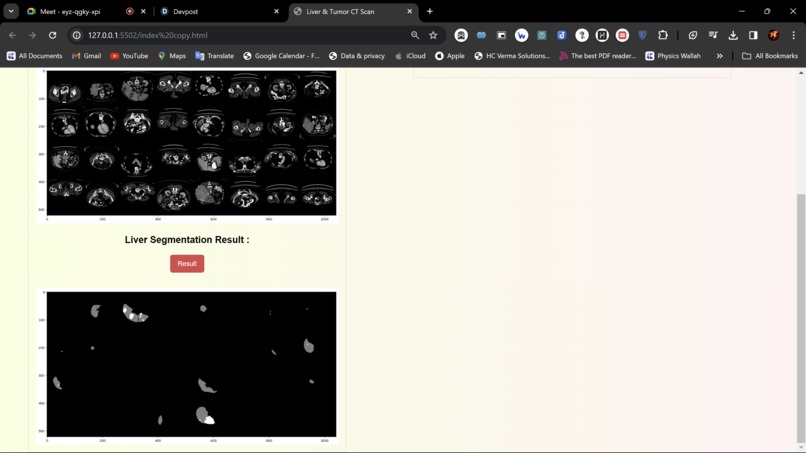Image resolution: width=806 pixels, height=453 pixels.
Task: Open the zoom magnifier in address bar
Action: pos(415,35)
